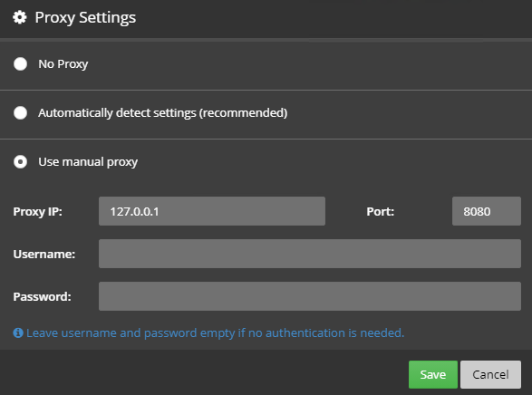Click the No Proxy label text

point(63,64)
